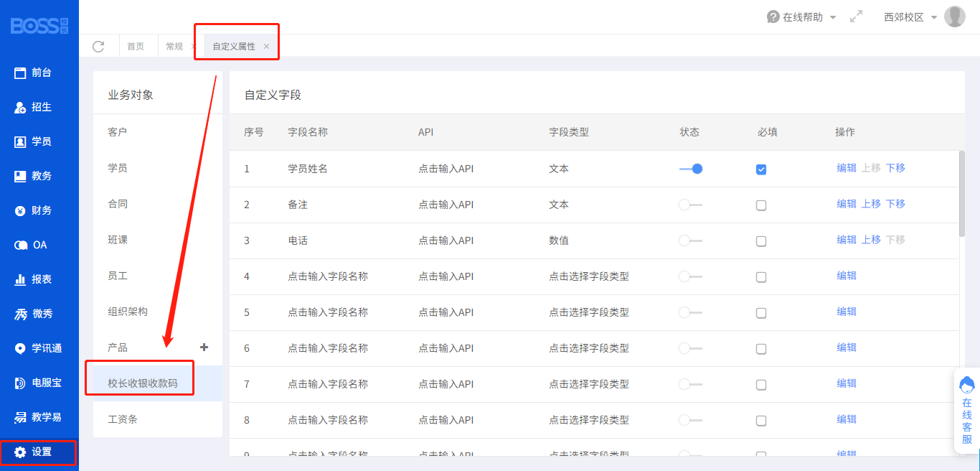The width and height of the screenshot is (980, 471).
Task: Check 必填 checkbox for 电话 row
Action: click(x=761, y=241)
